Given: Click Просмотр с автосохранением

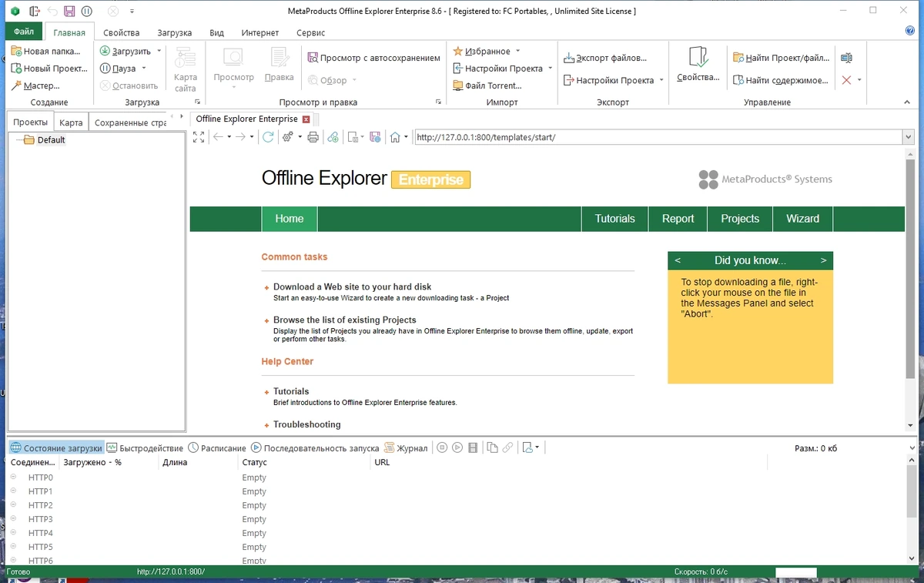Looking at the screenshot, I should pyautogui.click(x=374, y=58).
